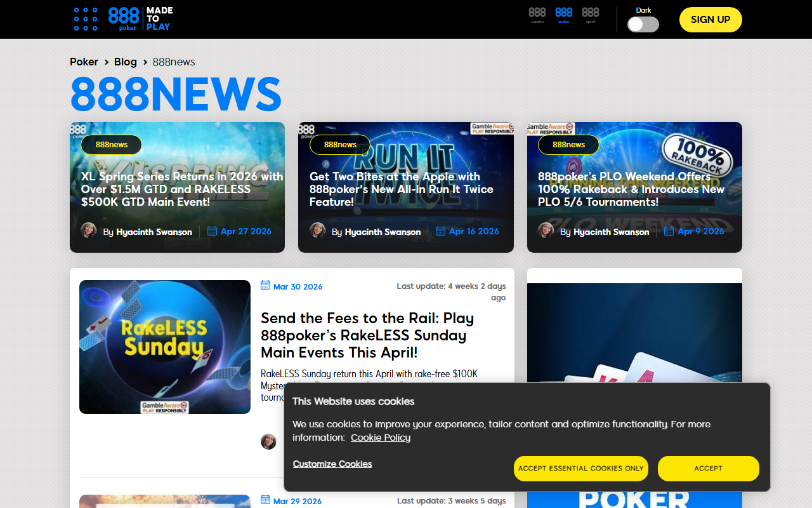Click author avatar on PLO Weekend card
The image size is (812, 508).
(546, 231)
